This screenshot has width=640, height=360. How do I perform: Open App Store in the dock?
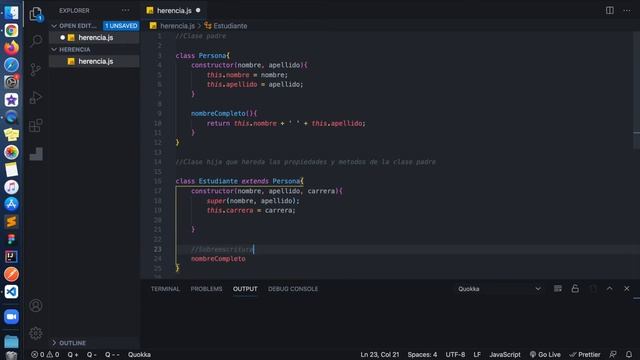pos(11,204)
